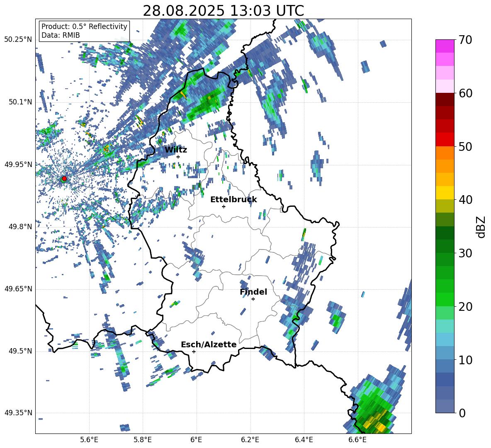Click the 30 tick label on colorbar
The height and width of the screenshot is (448, 491).
(x=465, y=253)
